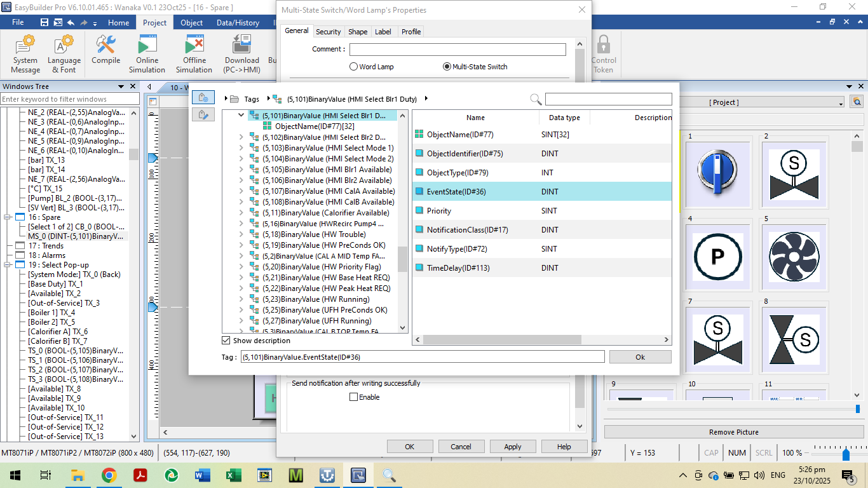Click Ok in the tag selector
868x488 pixels.
coord(640,357)
